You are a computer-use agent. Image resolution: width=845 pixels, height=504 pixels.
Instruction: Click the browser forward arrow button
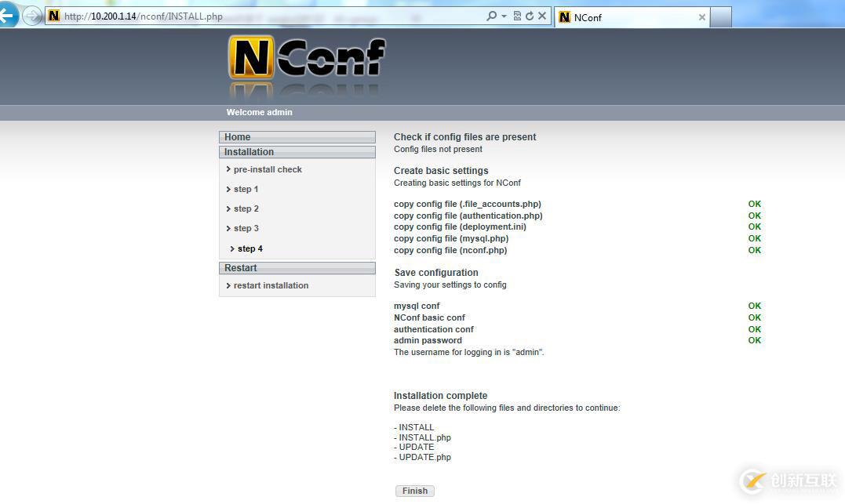tap(32, 16)
